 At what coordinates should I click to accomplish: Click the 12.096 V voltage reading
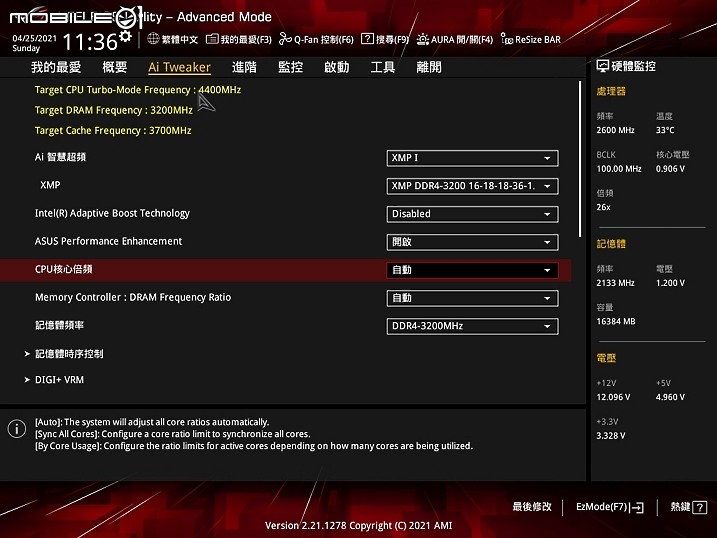613,397
